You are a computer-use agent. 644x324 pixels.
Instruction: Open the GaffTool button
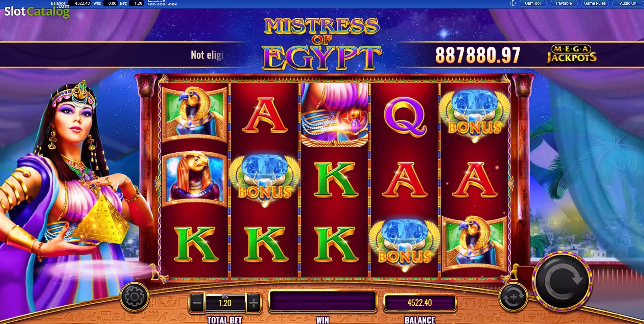(x=533, y=3)
